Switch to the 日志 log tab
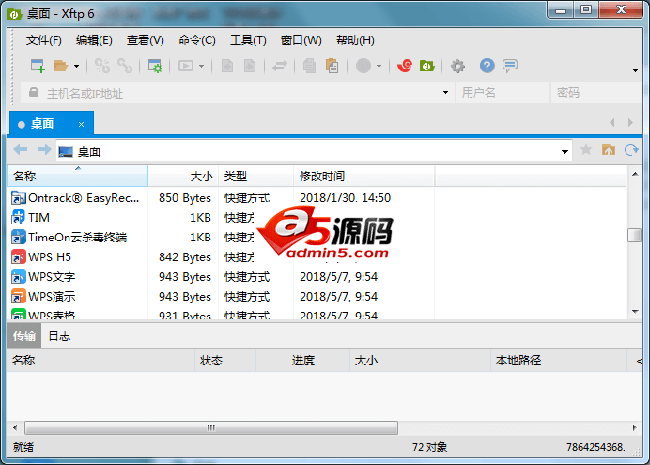 tap(59, 336)
